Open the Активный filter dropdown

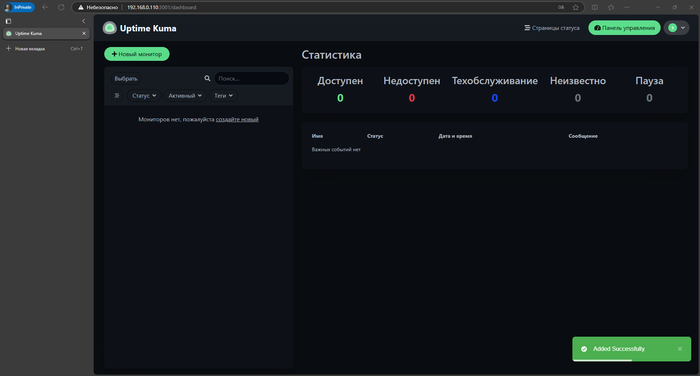185,96
